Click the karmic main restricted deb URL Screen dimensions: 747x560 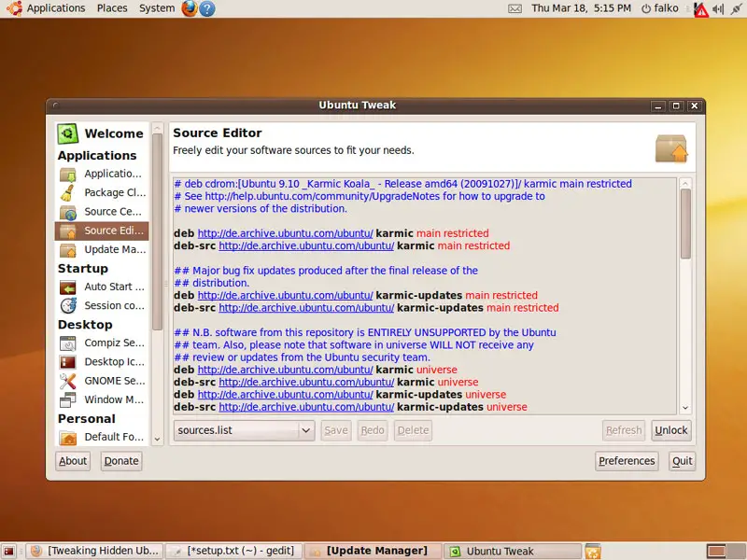[285, 233]
